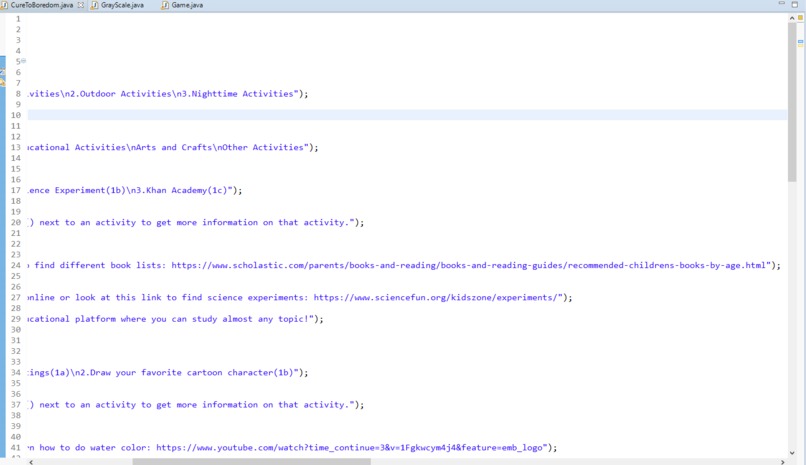806x465 pixels.
Task: Click 'study almost any topic!' on line 29
Action: coord(250,319)
